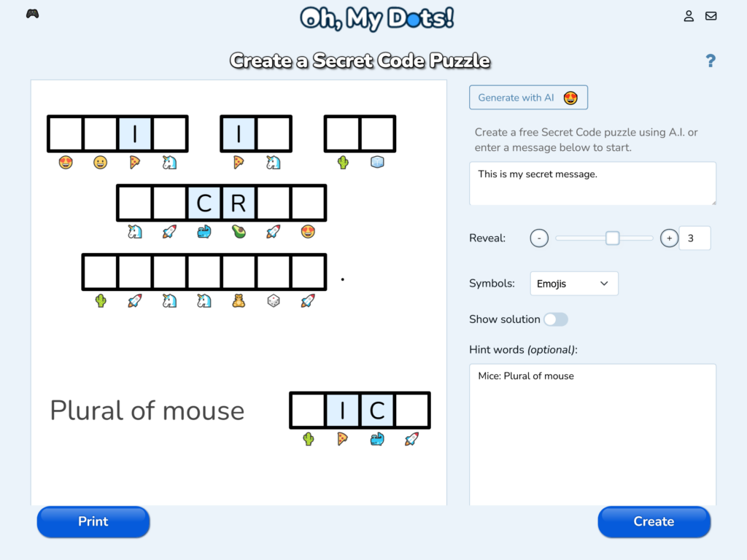Viewport: 747px width, 560px height.
Task: Click the plus button to increase Reveal
Action: (x=669, y=238)
